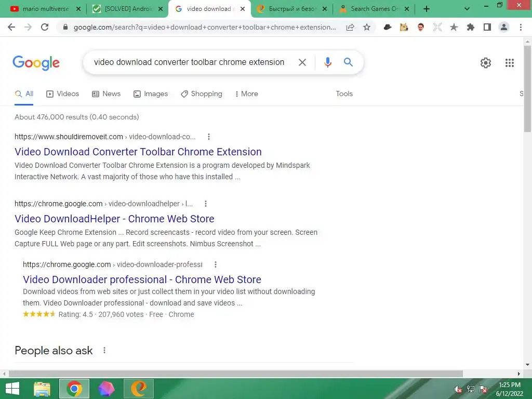The image size is (532, 399).
Task: Reload the current page
Action: coord(45,27)
